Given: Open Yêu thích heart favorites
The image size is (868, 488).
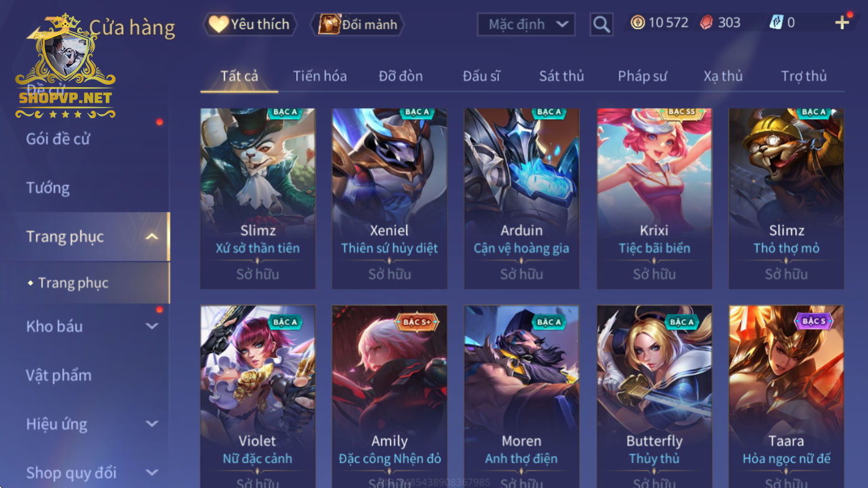Looking at the screenshot, I should (x=249, y=24).
